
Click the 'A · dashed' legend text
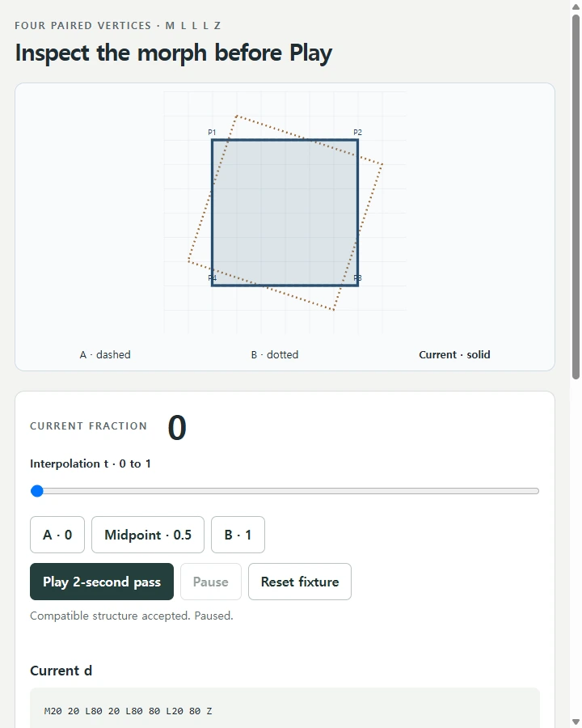105,355
